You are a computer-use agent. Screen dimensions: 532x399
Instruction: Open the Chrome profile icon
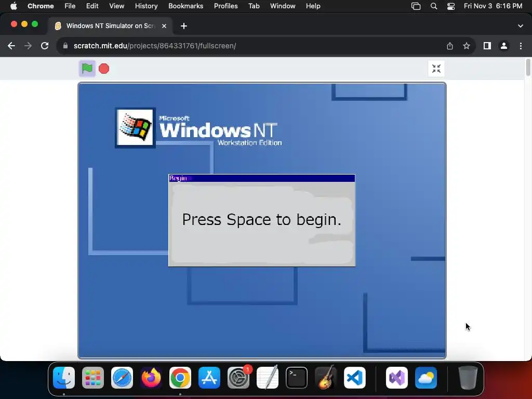pos(504,46)
